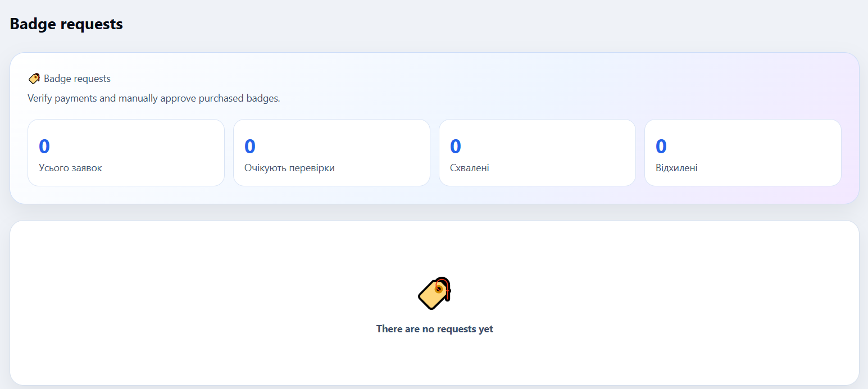
Task: Click the "Verify payments and manually approve" description
Action: pos(154,98)
